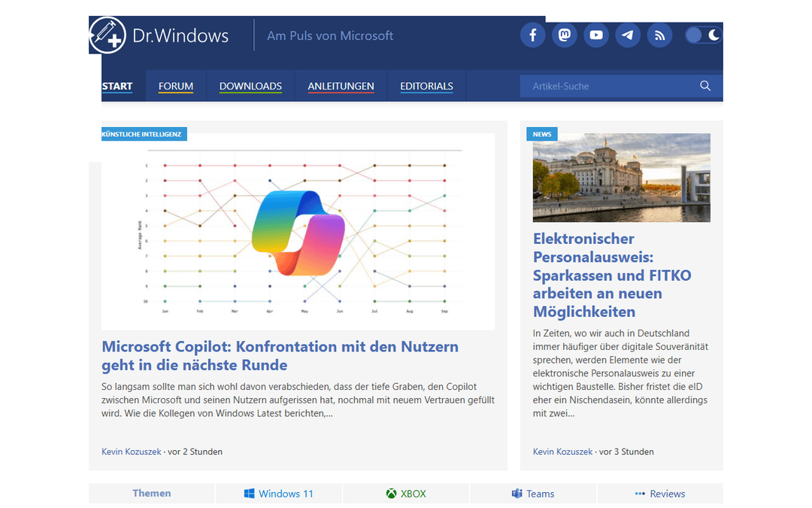Open the Reviews topic tab

pos(660,494)
